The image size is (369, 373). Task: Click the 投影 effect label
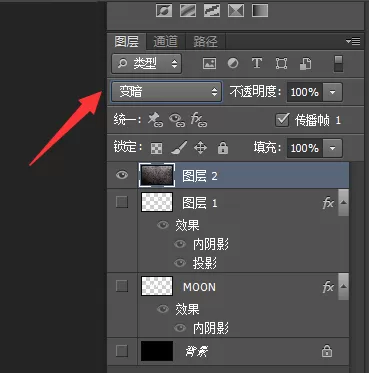pyautogui.click(x=205, y=264)
